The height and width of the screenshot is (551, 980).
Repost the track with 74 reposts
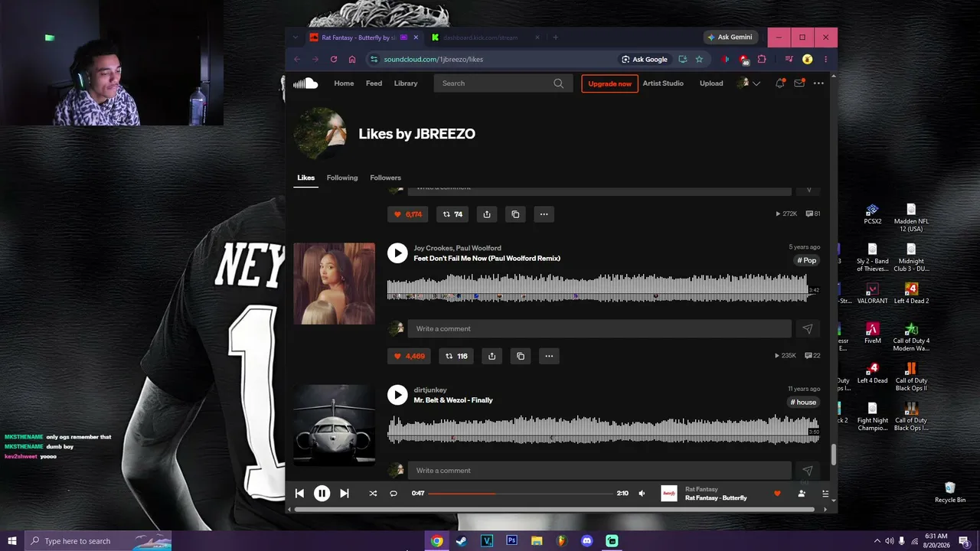pyautogui.click(x=453, y=214)
